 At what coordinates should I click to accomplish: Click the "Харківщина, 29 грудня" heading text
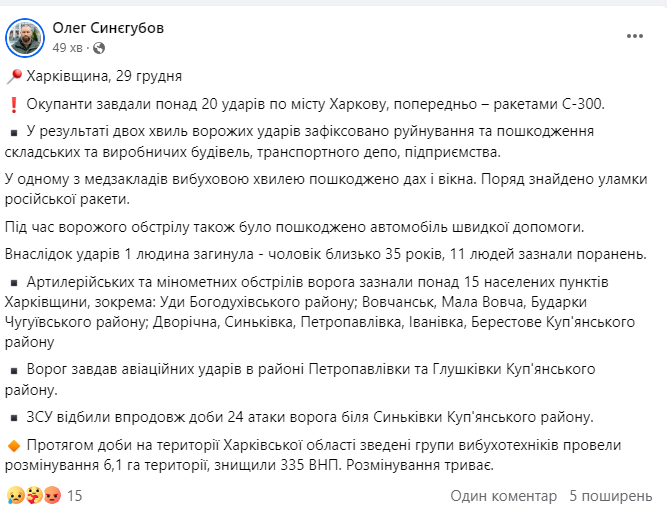104,76
